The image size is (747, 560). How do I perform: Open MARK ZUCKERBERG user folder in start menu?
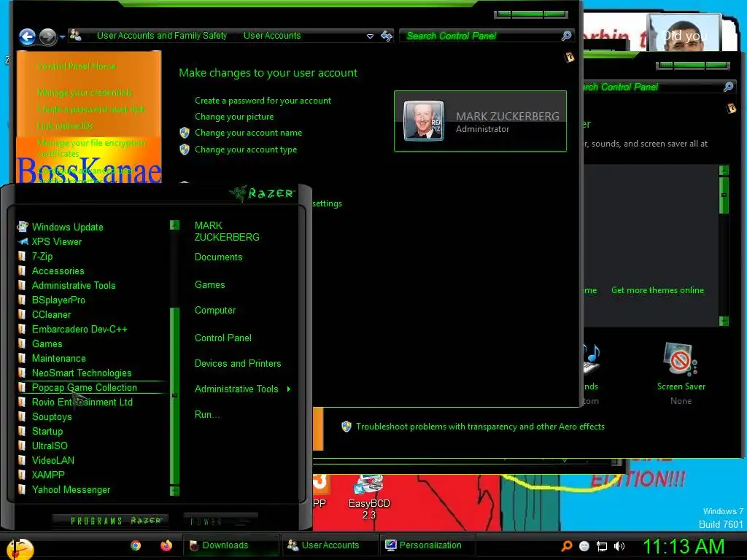coord(227,231)
